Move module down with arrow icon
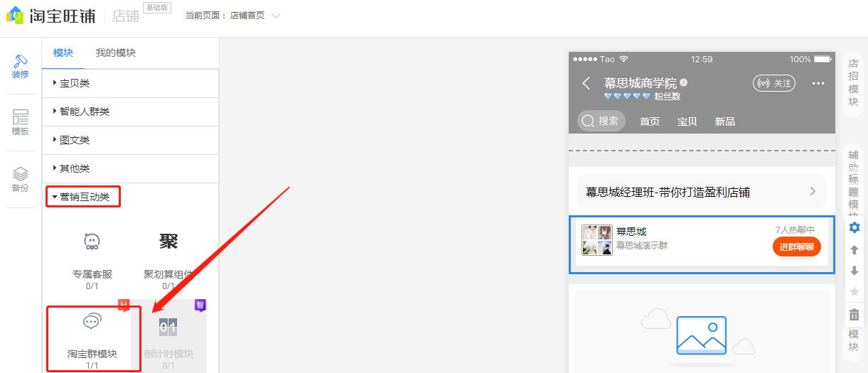The height and width of the screenshot is (373, 868). (x=854, y=271)
